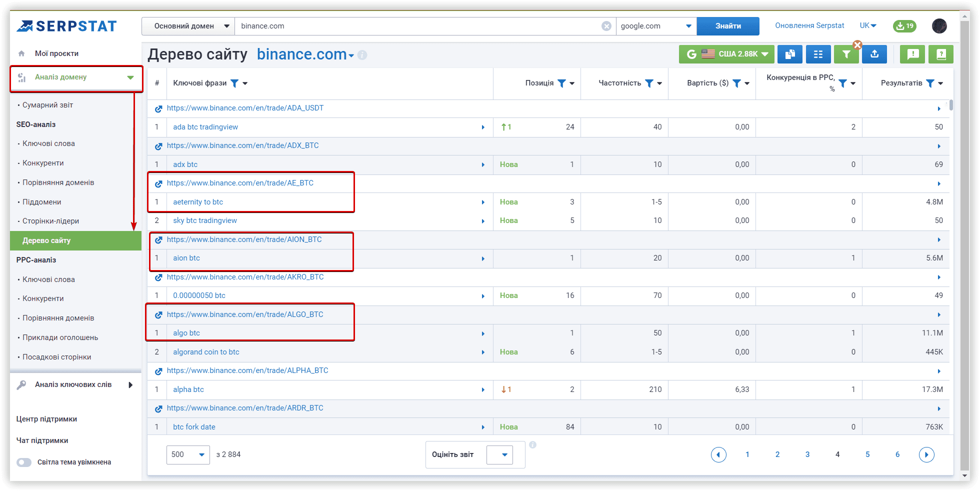The height and width of the screenshot is (491, 980).
Task: Open the Оцініть звіт rating dropdown
Action: click(x=500, y=454)
